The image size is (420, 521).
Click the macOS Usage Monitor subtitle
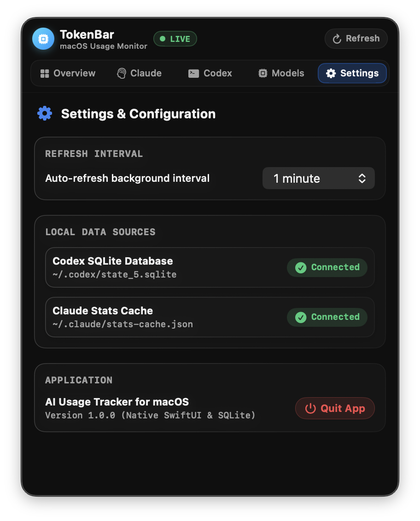(x=104, y=46)
